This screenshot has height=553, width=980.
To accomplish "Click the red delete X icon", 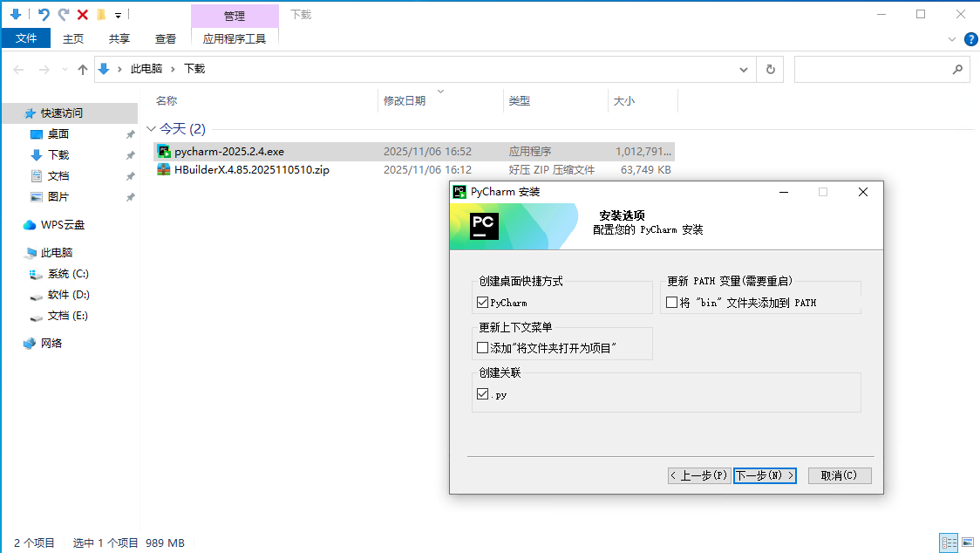I will click(83, 15).
